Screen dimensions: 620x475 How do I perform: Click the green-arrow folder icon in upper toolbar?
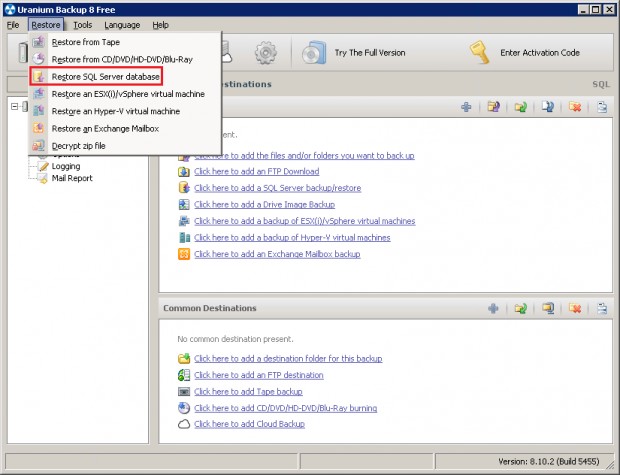pos(521,107)
